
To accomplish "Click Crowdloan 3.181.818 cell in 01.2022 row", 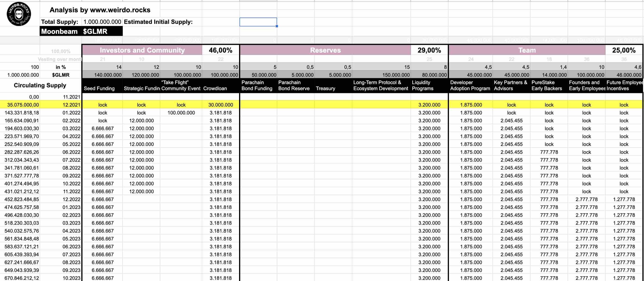I will [221, 113].
